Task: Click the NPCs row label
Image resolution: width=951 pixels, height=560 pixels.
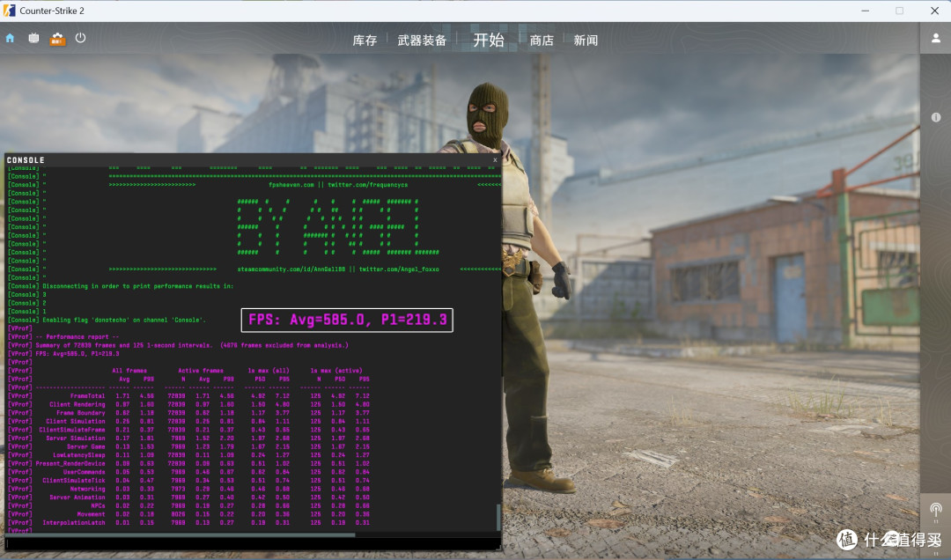Action: (x=99, y=506)
